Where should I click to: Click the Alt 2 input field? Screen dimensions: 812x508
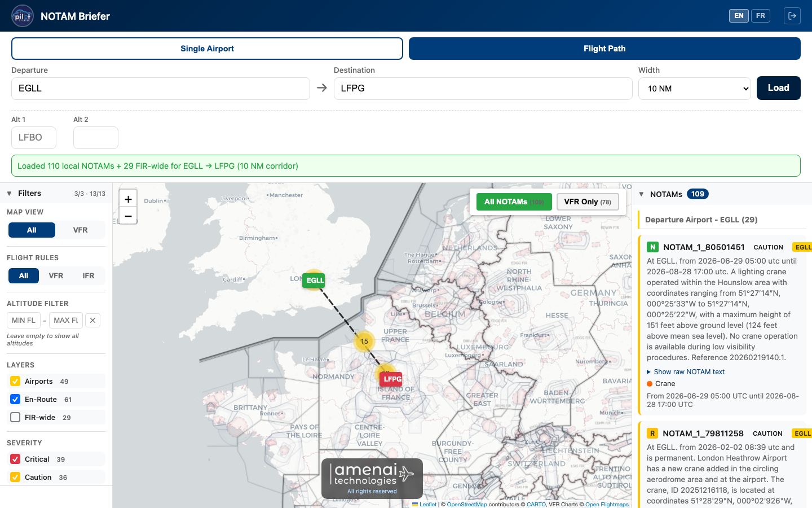click(96, 138)
